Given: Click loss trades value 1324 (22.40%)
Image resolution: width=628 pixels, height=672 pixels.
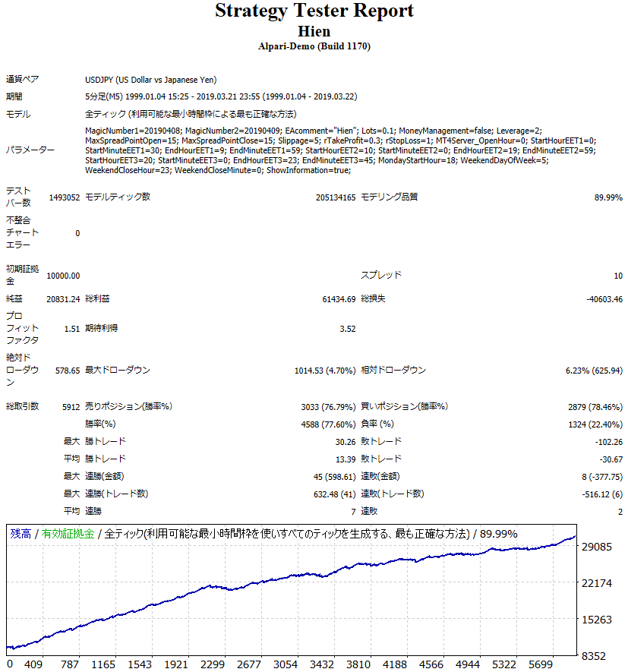Looking at the screenshot, I should (x=595, y=424).
